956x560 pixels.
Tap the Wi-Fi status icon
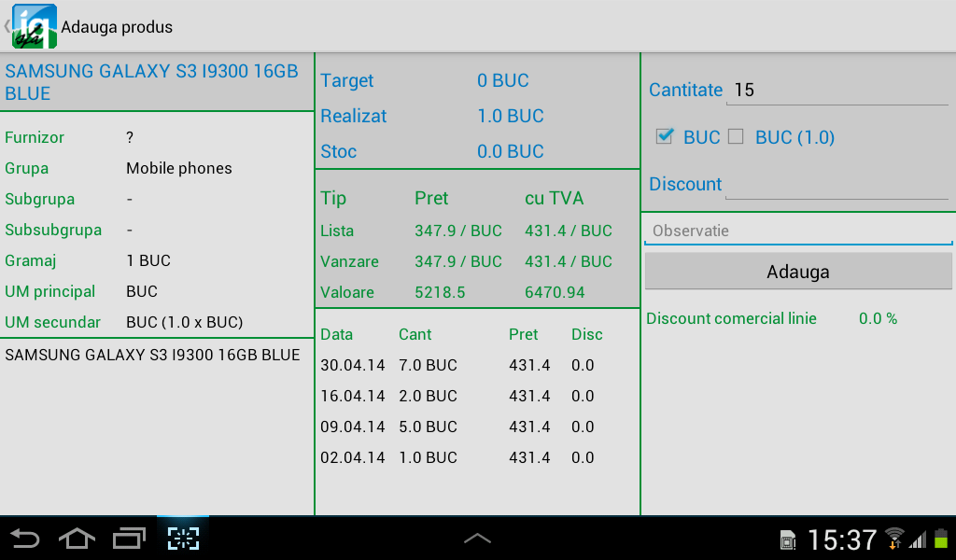pos(894,539)
